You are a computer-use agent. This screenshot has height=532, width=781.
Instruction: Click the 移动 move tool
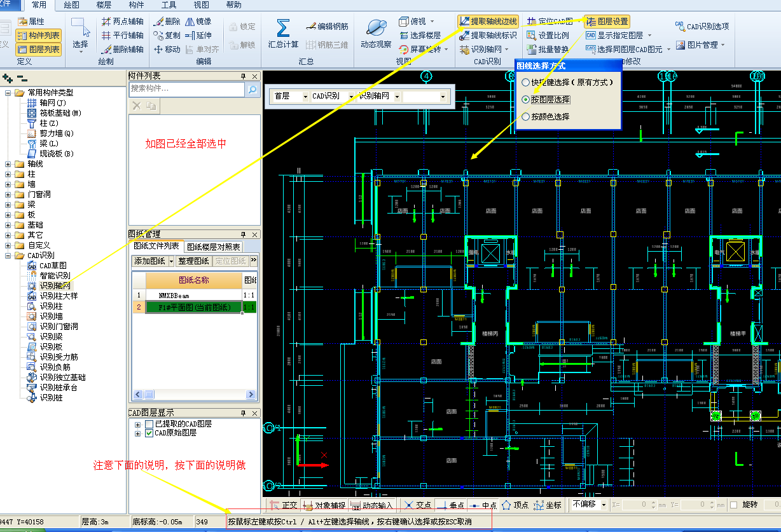[167, 49]
